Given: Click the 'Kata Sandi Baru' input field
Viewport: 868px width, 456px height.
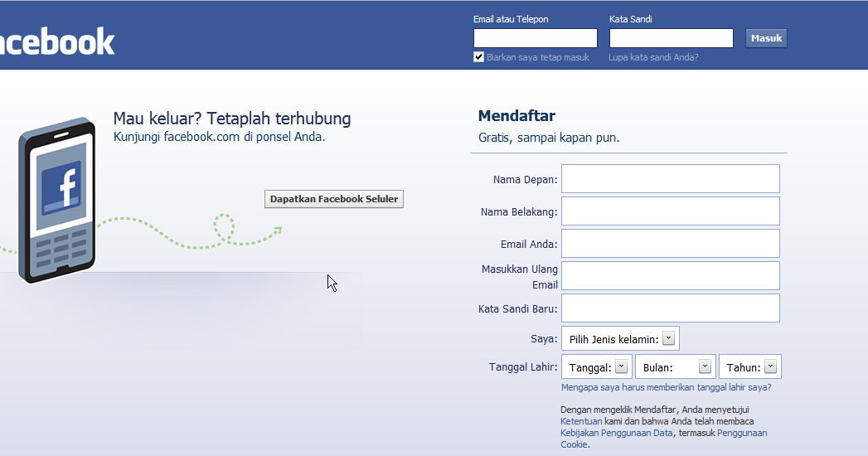Looking at the screenshot, I should [671, 308].
